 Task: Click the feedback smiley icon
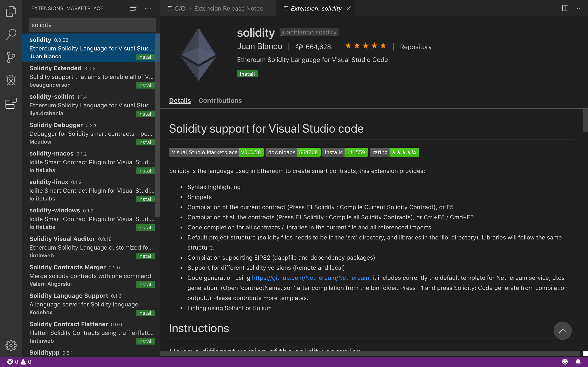pos(565,362)
